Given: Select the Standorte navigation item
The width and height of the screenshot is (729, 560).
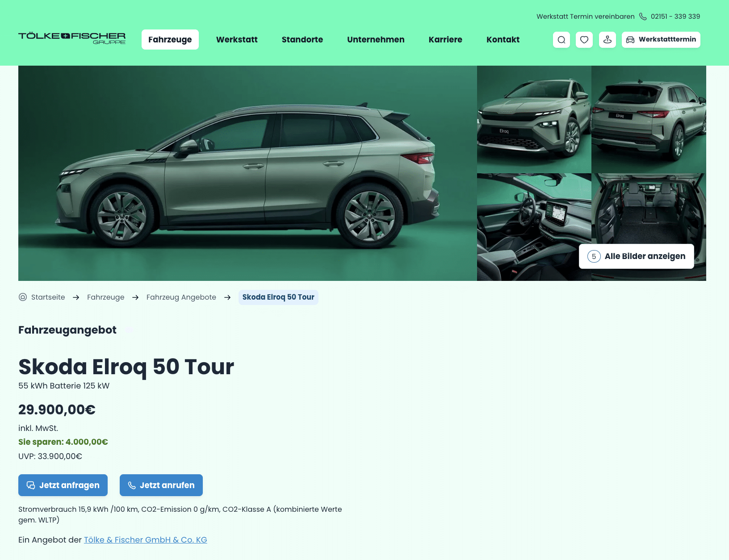Looking at the screenshot, I should [302, 40].
